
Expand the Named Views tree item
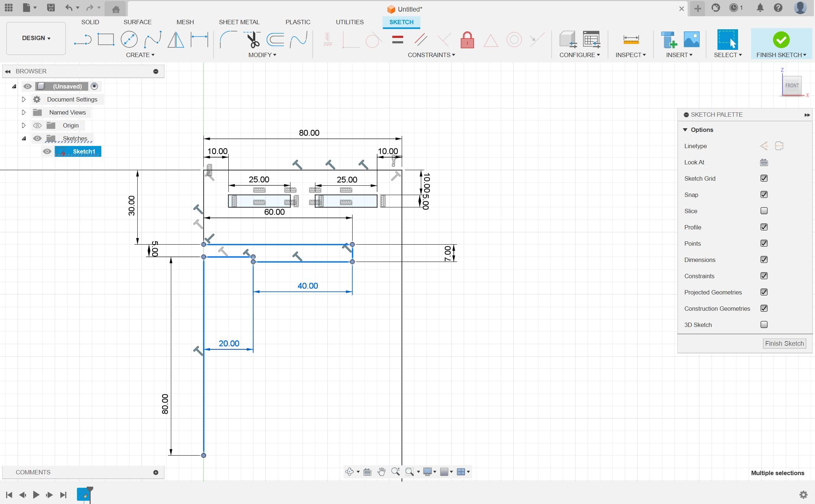tap(24, 112)
